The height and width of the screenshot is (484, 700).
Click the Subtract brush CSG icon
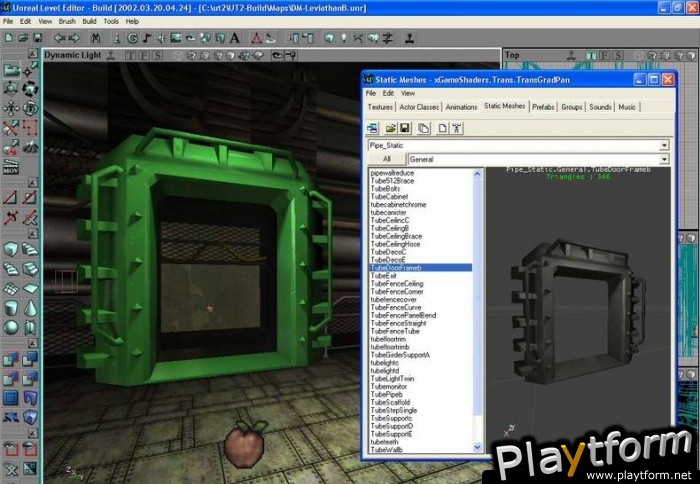point(30,359)
